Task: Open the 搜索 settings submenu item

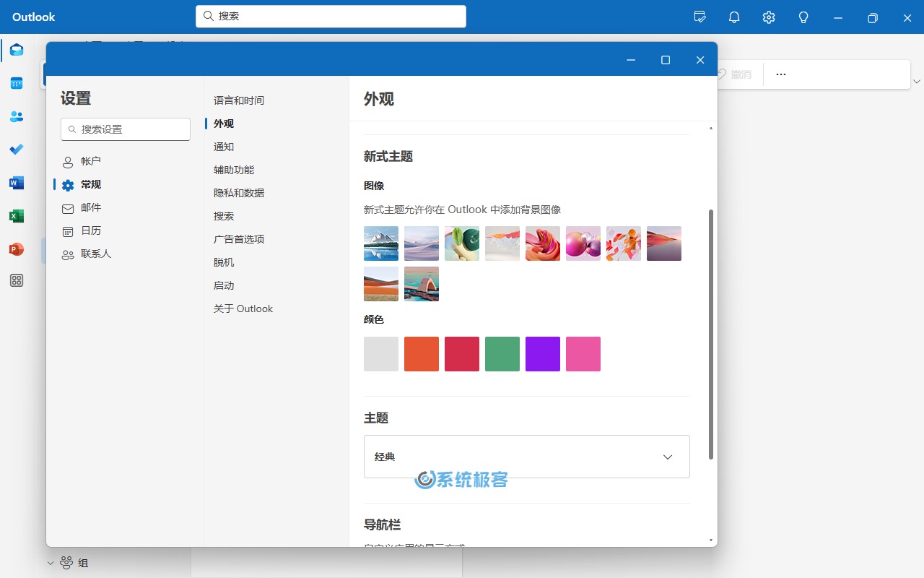Action: click(224, 216)
